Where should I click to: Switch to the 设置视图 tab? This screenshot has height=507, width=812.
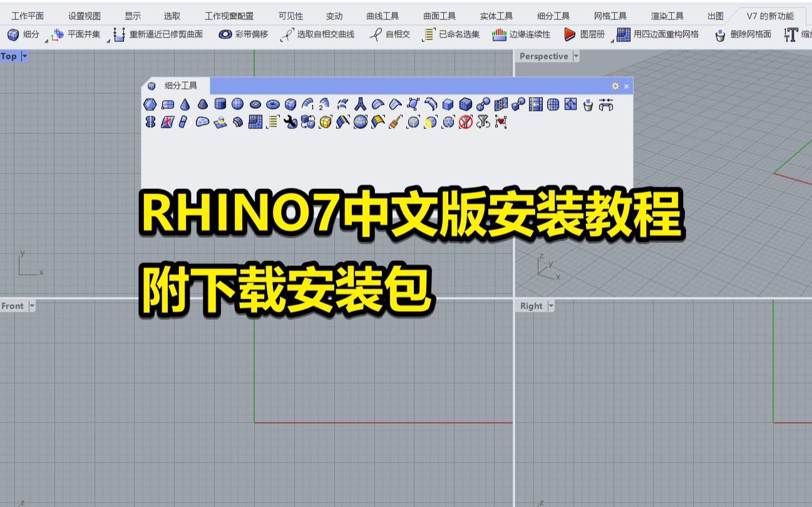tap(85, 16)
